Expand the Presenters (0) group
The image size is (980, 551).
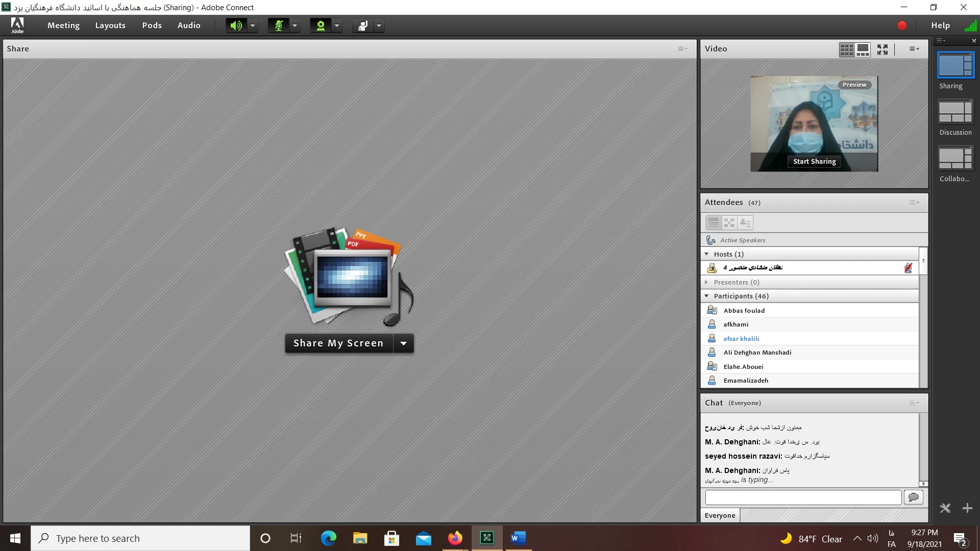point(707,282)
